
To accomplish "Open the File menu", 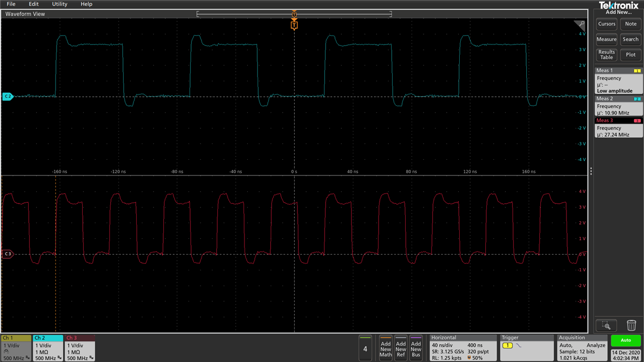I will coord(11,4).
